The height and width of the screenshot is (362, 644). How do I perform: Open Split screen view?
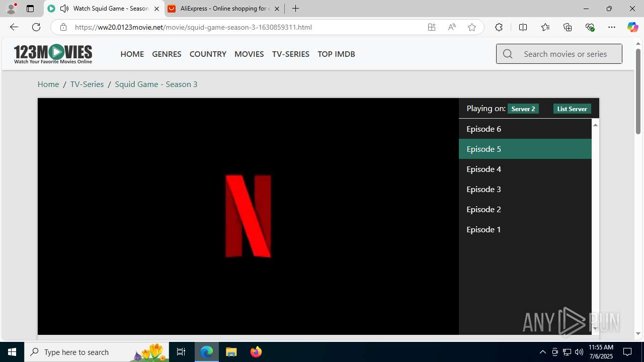[x=523, y=27]
